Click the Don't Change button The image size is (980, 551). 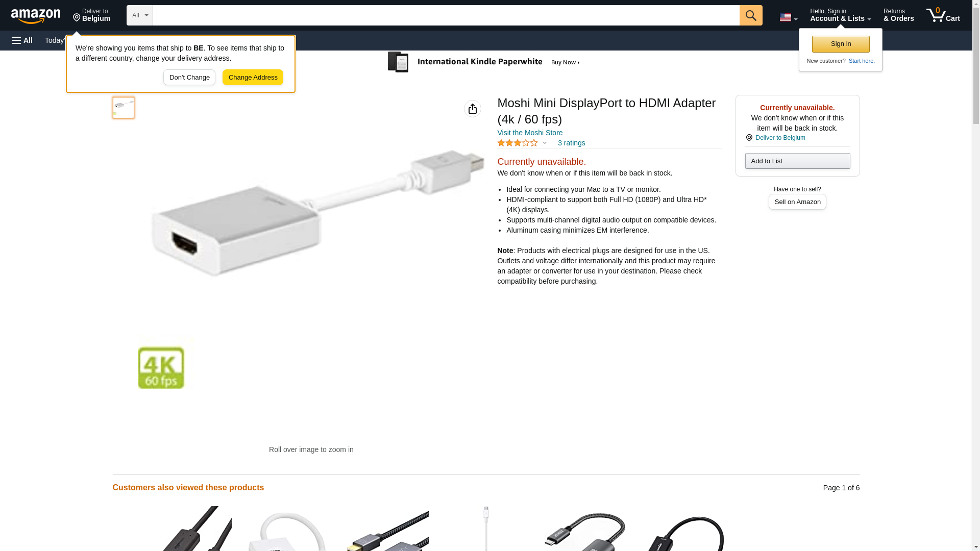pos(189,78)
